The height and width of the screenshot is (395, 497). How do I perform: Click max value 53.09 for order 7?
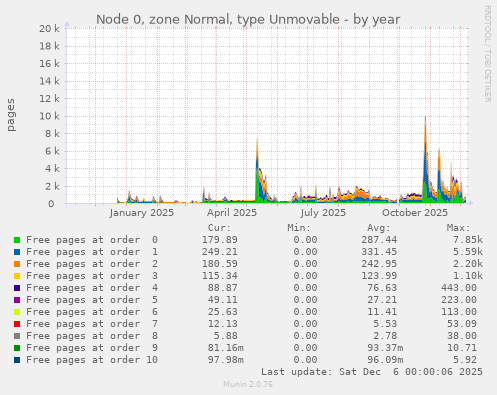(462, 324)
